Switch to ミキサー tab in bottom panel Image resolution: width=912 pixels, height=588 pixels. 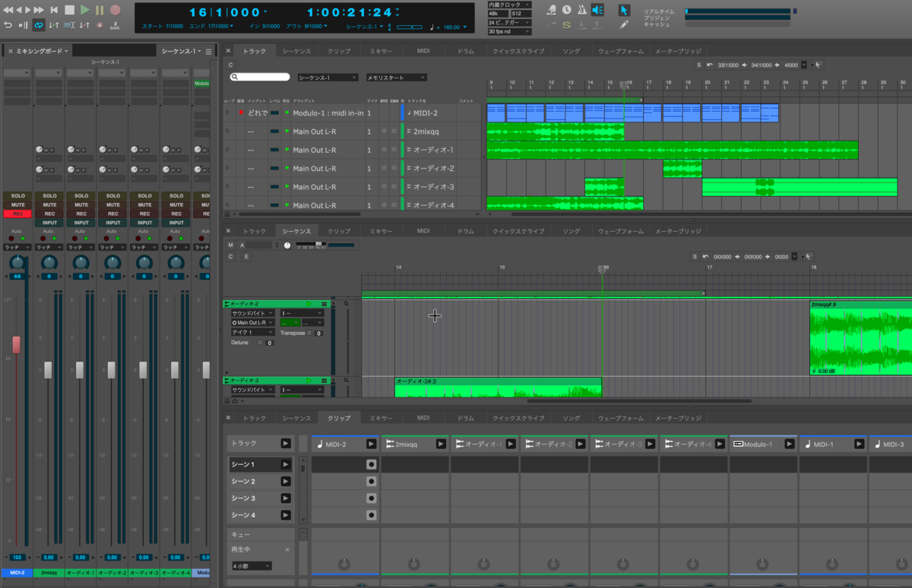tap(381, 418)
